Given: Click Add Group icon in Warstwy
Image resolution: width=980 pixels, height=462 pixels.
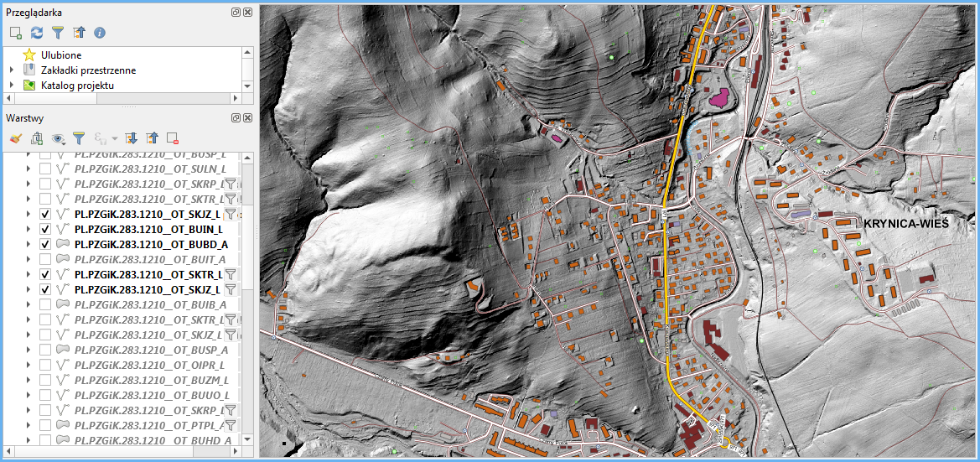Looking at the screenshot, I should pyautogui.click(x=37, y=138).
